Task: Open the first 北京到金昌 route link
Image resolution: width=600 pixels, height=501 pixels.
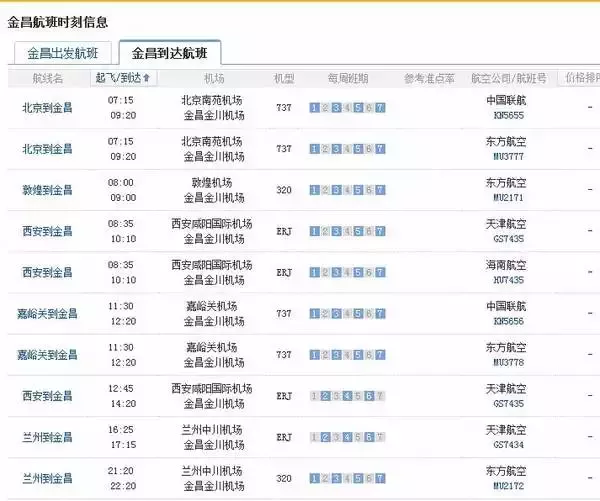Action: (47, 108)
